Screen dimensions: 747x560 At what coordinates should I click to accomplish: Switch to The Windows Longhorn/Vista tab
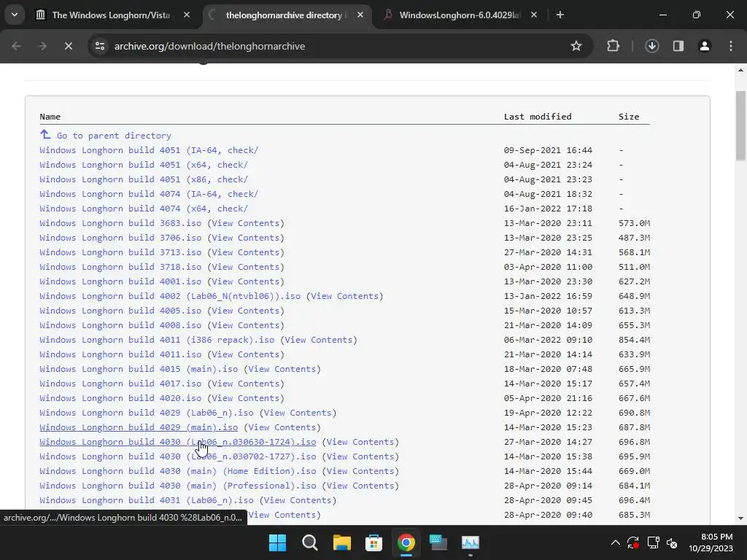(x=111, y=15)
